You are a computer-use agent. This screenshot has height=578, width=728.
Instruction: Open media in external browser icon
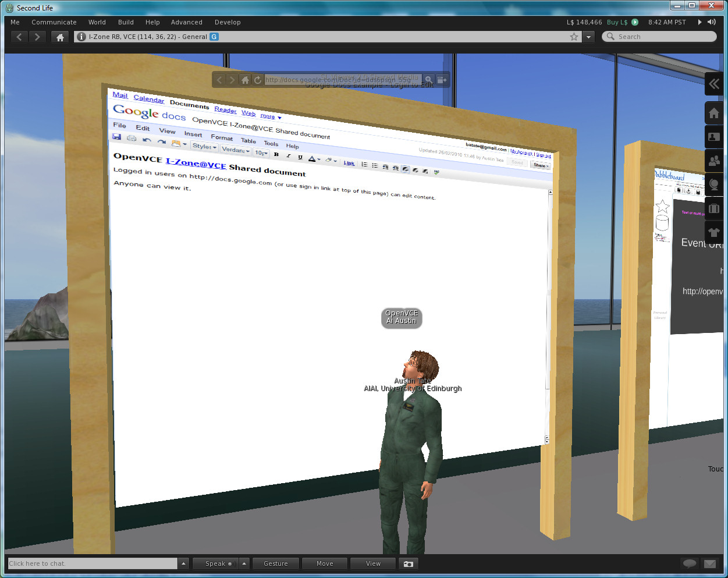coord(442,80)
